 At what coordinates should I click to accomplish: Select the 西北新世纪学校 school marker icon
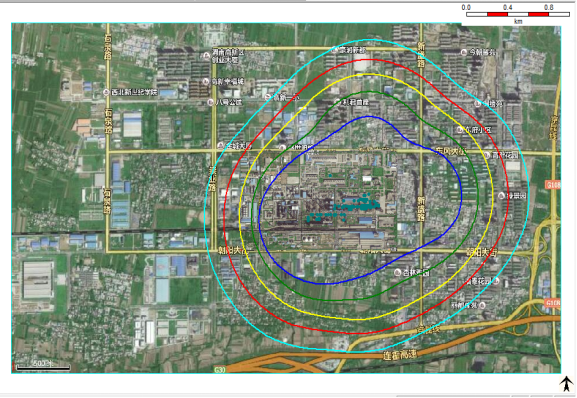[106, 92]
